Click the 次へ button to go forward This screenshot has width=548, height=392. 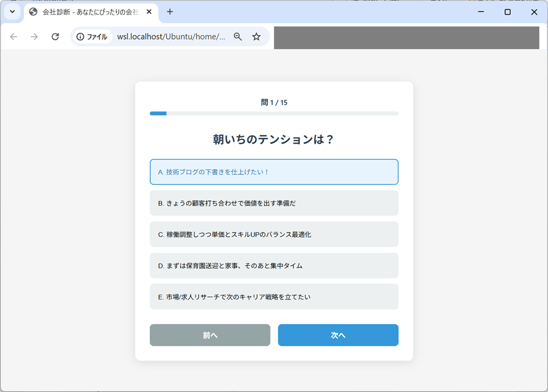tap(338, 335)
